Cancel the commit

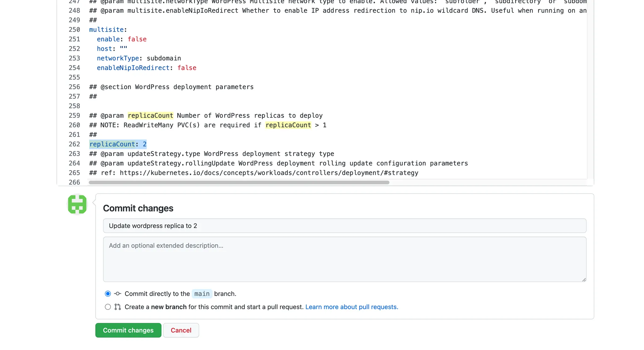coord(181,330)
